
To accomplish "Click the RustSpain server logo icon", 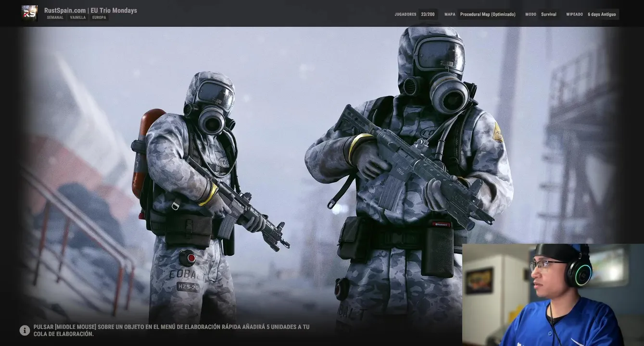I will coord(29,13).
